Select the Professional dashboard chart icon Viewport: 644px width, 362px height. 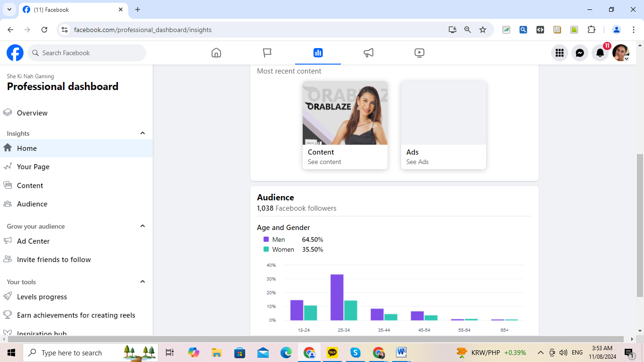pyautogui.click(x=318, y=53)
